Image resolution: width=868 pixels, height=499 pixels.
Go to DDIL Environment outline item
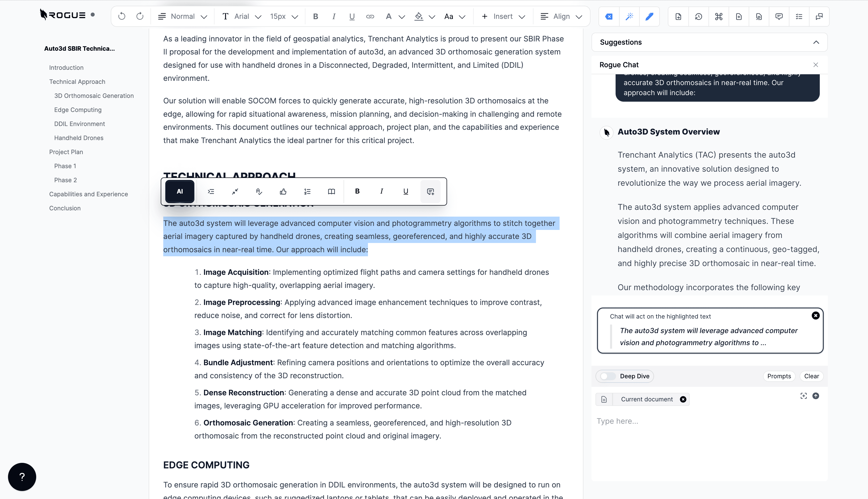(80, 124)
